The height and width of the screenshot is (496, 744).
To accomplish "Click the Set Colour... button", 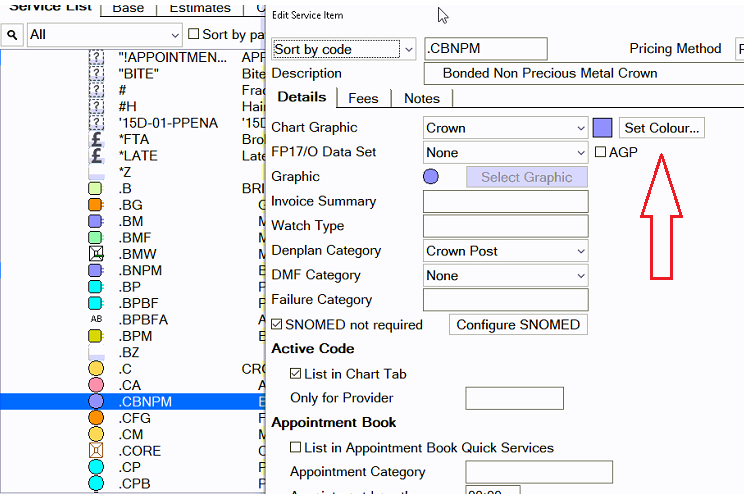I will (661, 128).
